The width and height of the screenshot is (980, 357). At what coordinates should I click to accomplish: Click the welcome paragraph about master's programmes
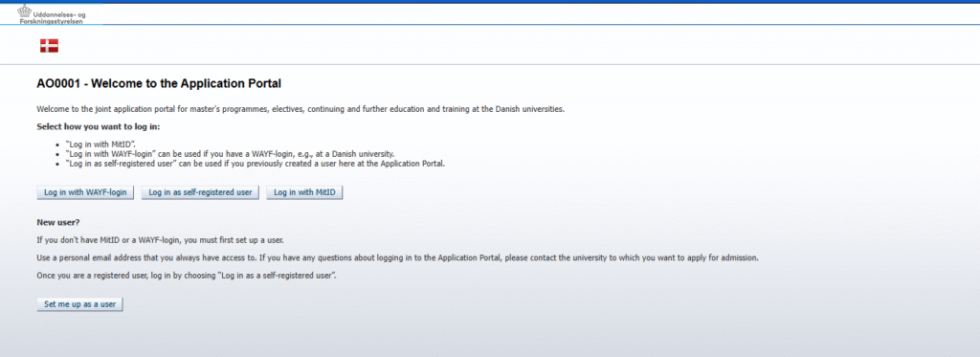click(x=301, y=109)
